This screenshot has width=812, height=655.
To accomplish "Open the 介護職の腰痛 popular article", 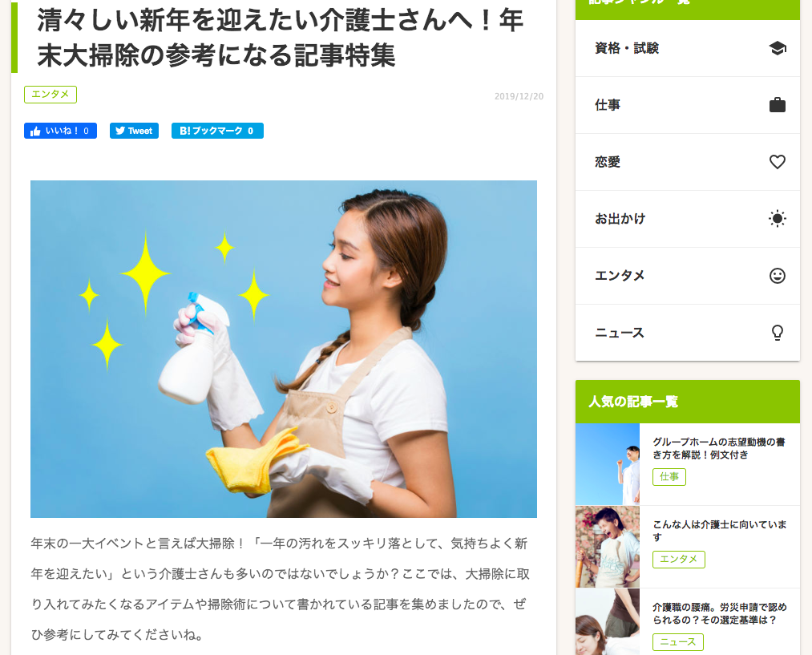I will (719, 613).
